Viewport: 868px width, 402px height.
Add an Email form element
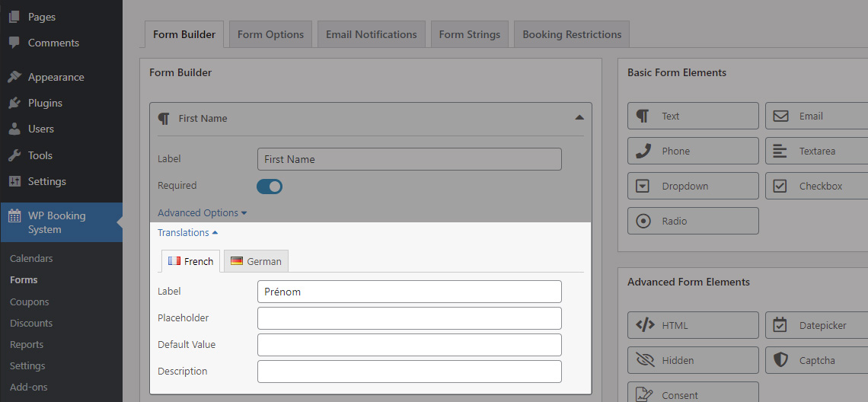[x=817, y=116]
